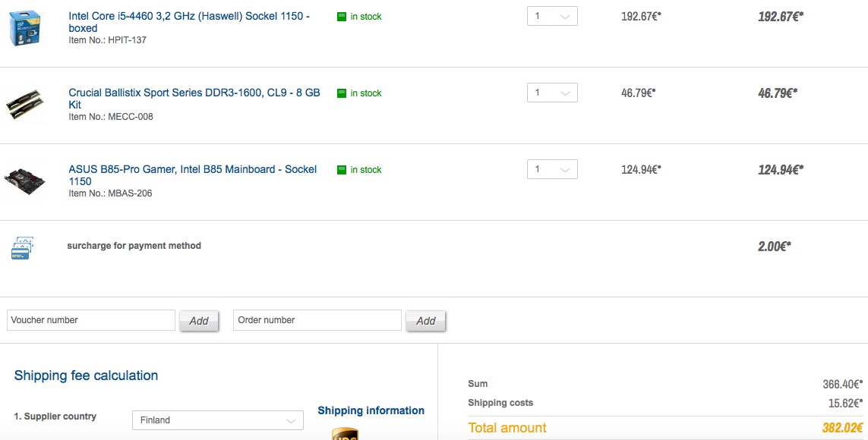Expand the Supplier country dropdown showing Finland
The image size is (868, 440).
[x=216, y=420]
